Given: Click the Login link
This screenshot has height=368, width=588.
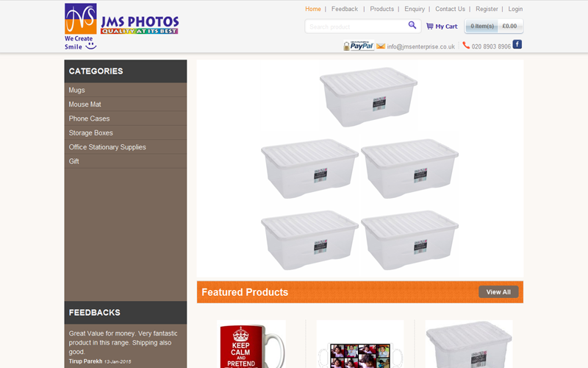Looking at the screenshot, I should pos(515,9).
